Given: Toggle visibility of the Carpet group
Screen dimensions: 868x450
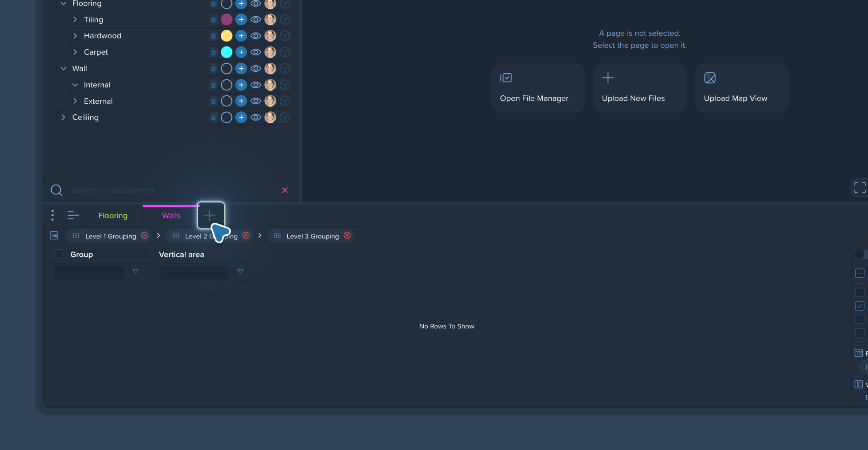Looking at the screenshot, I should pos(256,52).
